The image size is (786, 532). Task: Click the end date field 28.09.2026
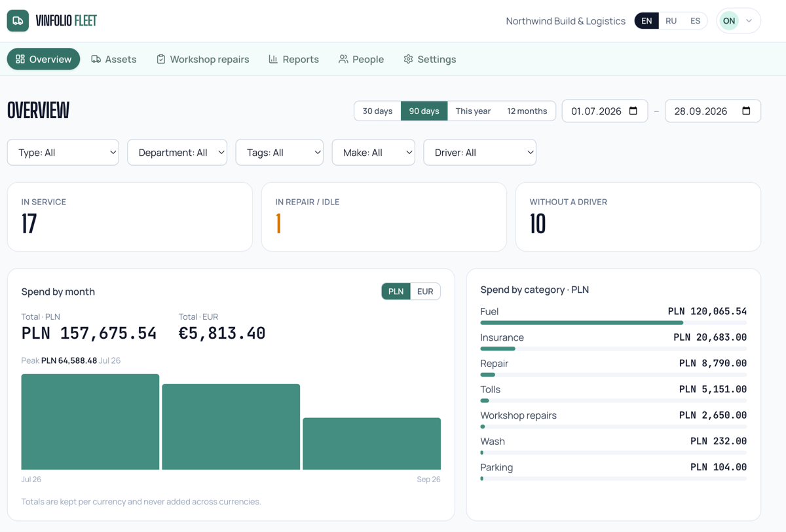pos(713,111)
